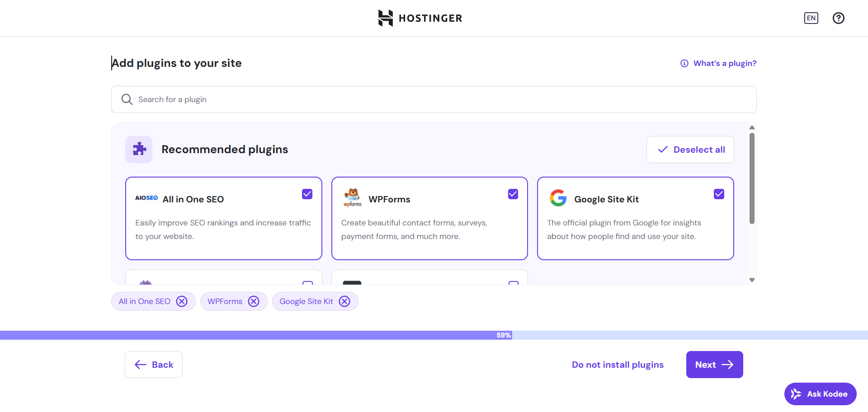Click the AIOSEO logo

[146, 198]
